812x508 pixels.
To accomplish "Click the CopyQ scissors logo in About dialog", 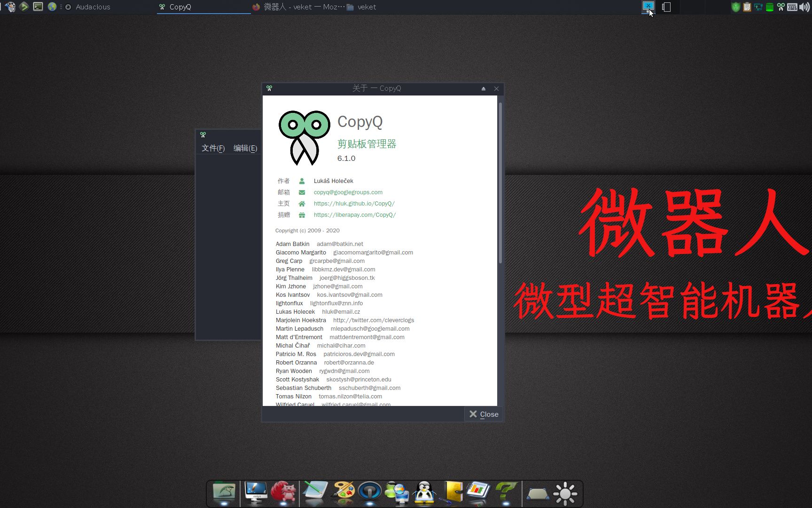I will (304, 138).
